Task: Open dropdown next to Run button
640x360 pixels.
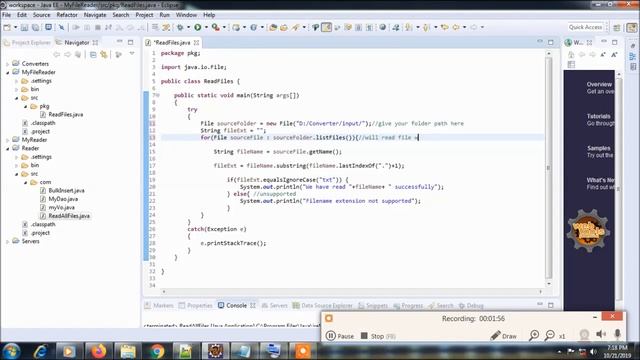Action: point(206,27)
